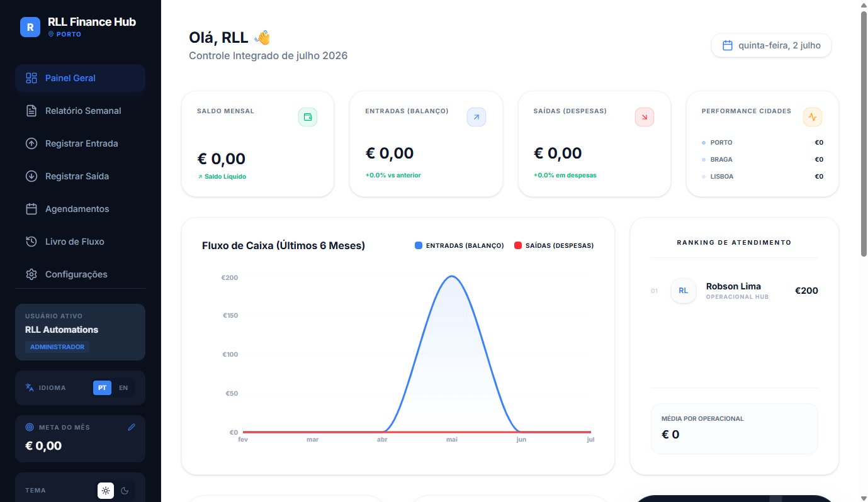Viewport: 868px width, 502px height.
Task: Click the 'Ranking de Atendimento' heading
Action: tap(734, 242)
